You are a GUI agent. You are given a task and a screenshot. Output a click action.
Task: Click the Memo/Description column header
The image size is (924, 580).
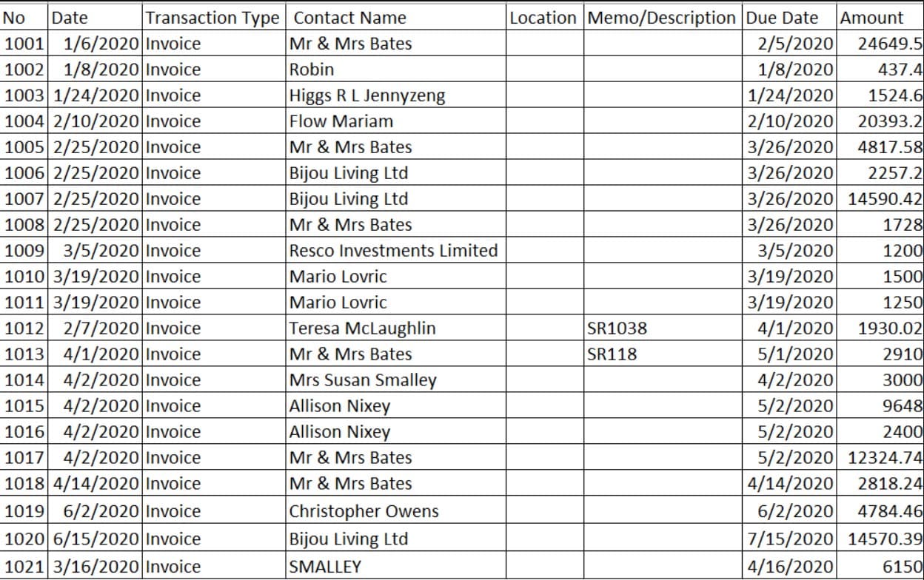pos(663,17)
